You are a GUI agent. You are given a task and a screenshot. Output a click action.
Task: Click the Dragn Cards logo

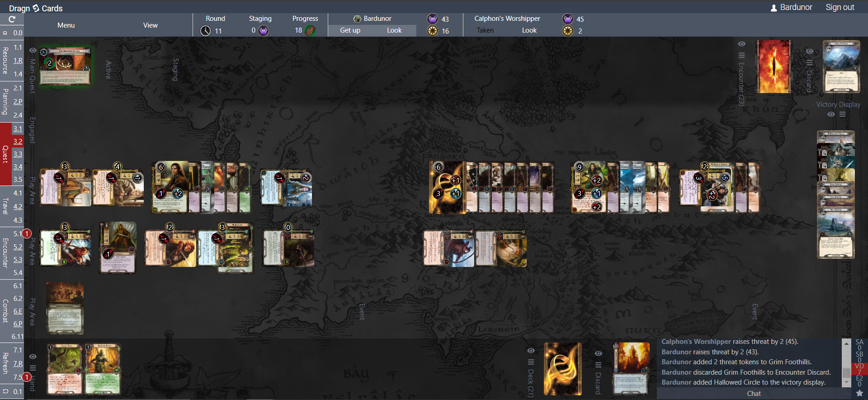click(36, 8)
